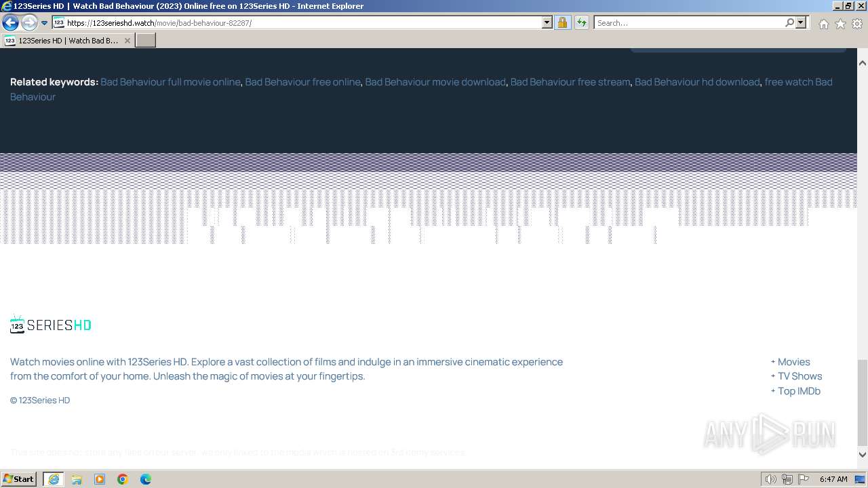This screenshot has width=868, height=488.
Task: Open the Home page icon
Action: click(823, 24)
